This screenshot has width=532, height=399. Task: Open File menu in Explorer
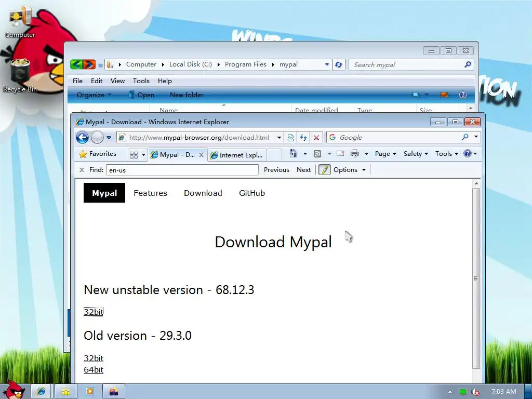(x=77, y=81)
